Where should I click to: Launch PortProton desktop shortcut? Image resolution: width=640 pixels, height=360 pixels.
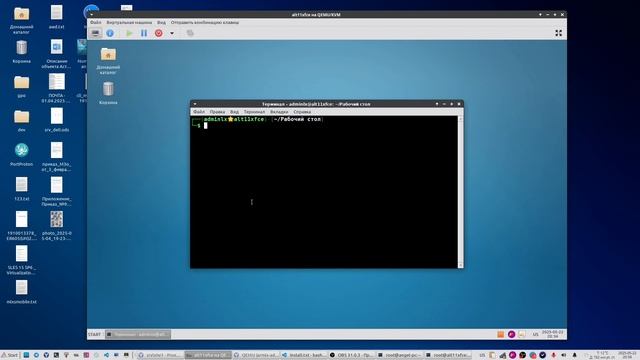coord(22,154)
